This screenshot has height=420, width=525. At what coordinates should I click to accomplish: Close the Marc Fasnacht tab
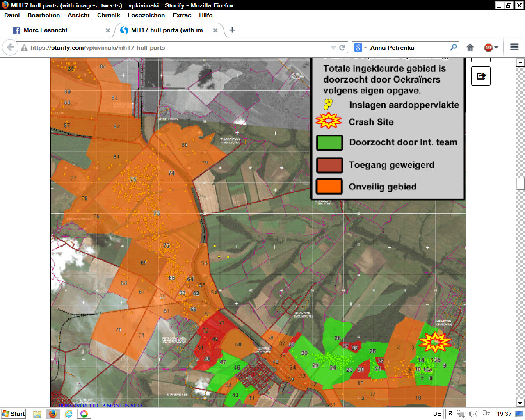pyautogui.click(x=108, y=30)
